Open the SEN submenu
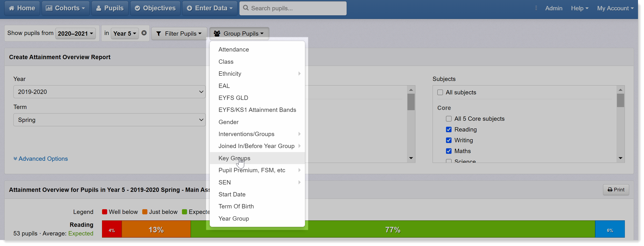The image size is (644, 246). [257, 183]
